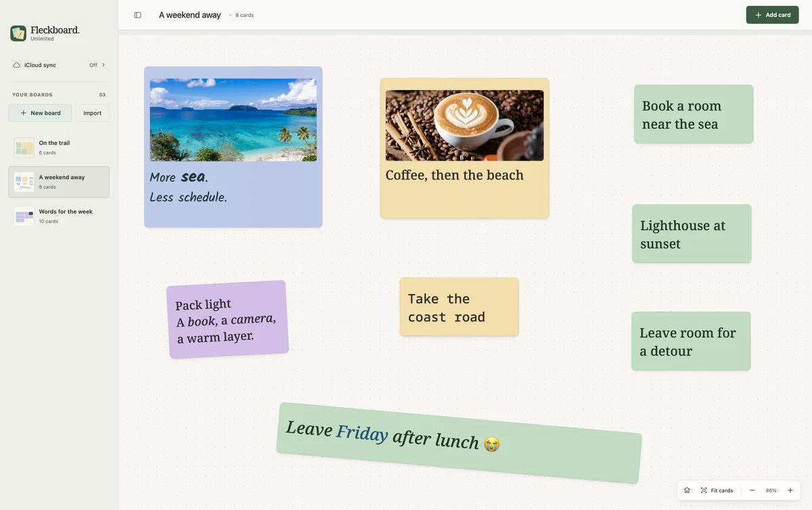Image resolution: width=812 pixels, height=510 pixels.
Task: Open iCloud sync settings chevron
Action: click(104, 65)
